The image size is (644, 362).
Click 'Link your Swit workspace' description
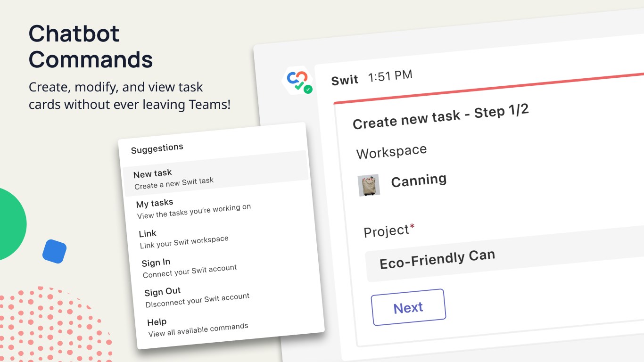pyautogui.click(x=184, y=242)
